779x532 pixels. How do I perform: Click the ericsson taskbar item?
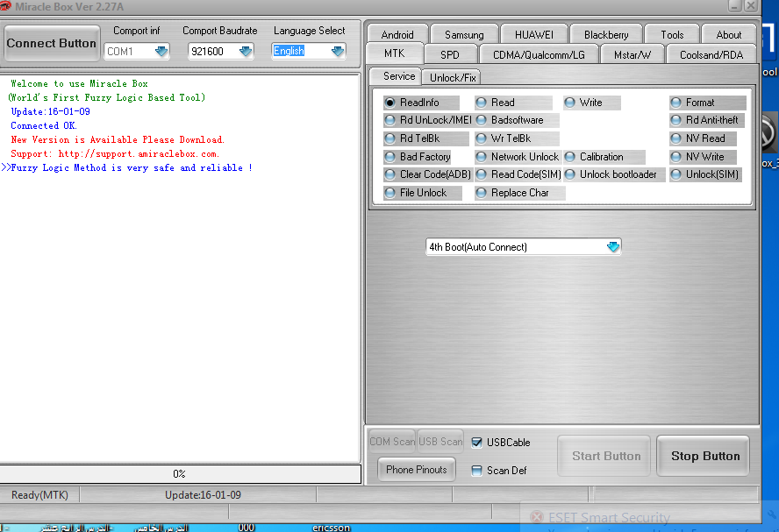pyautogui.click(x=331, y=528)
